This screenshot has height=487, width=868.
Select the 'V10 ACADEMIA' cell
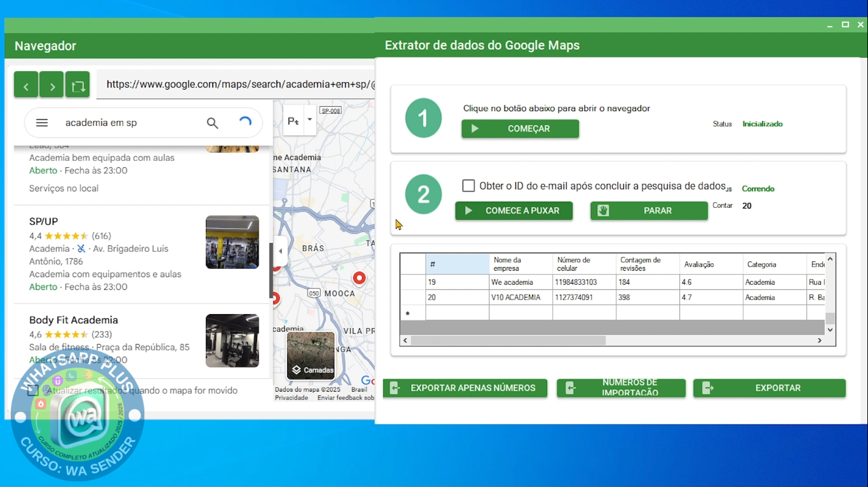tap(521, 297)
